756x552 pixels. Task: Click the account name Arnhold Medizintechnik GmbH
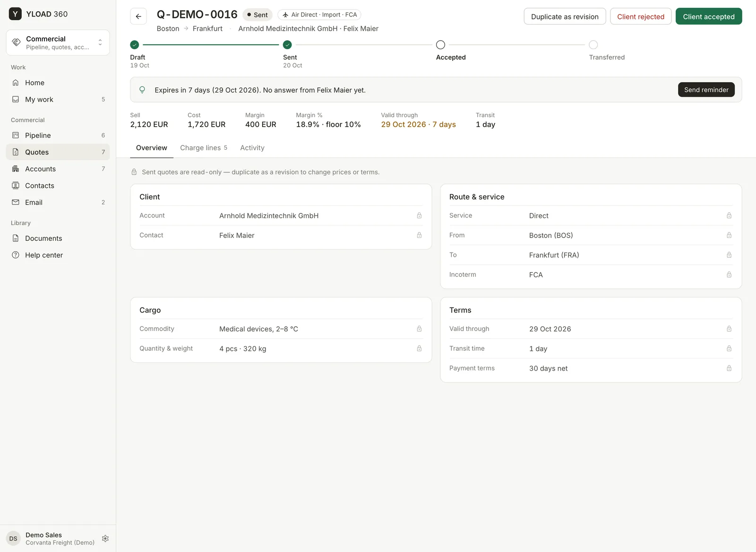click(269, 216)
